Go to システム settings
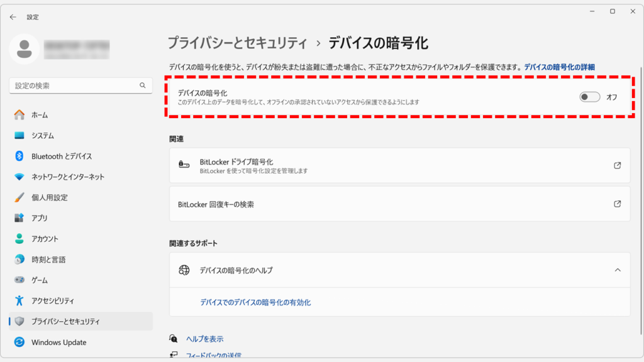This screenshot has height=362, width=644. click(x=80, y=136)
